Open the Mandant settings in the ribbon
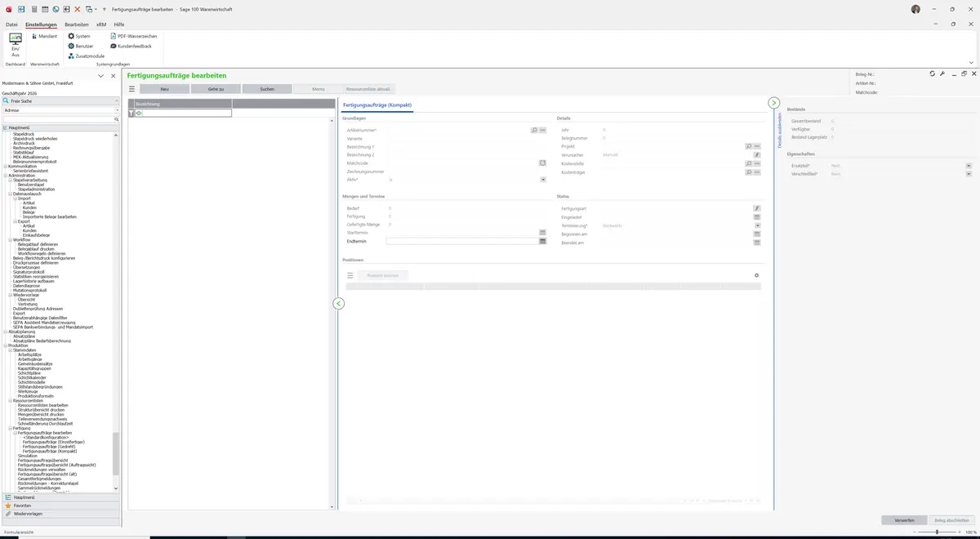 pyautogui.click(x=45, y=36)
